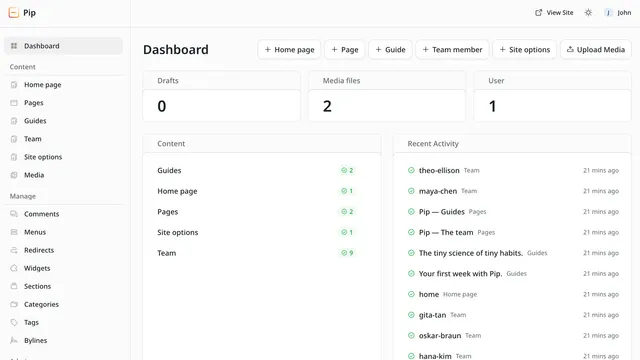
Task: Click the Drafts count card
Action: pyautogui.click(x=222, y=96)
